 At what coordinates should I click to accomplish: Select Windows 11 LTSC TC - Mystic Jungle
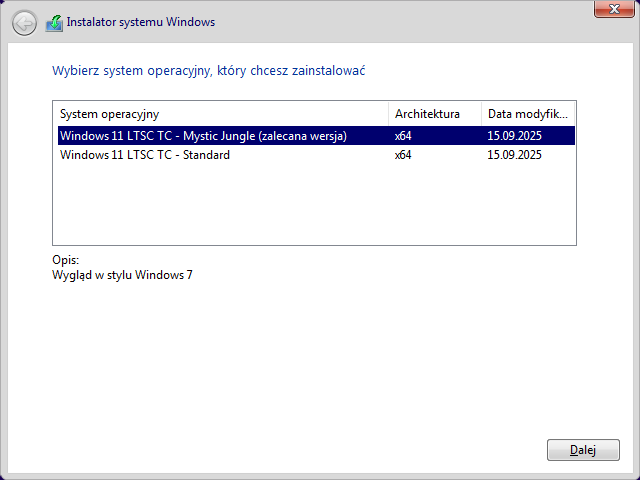click(203, 136)
